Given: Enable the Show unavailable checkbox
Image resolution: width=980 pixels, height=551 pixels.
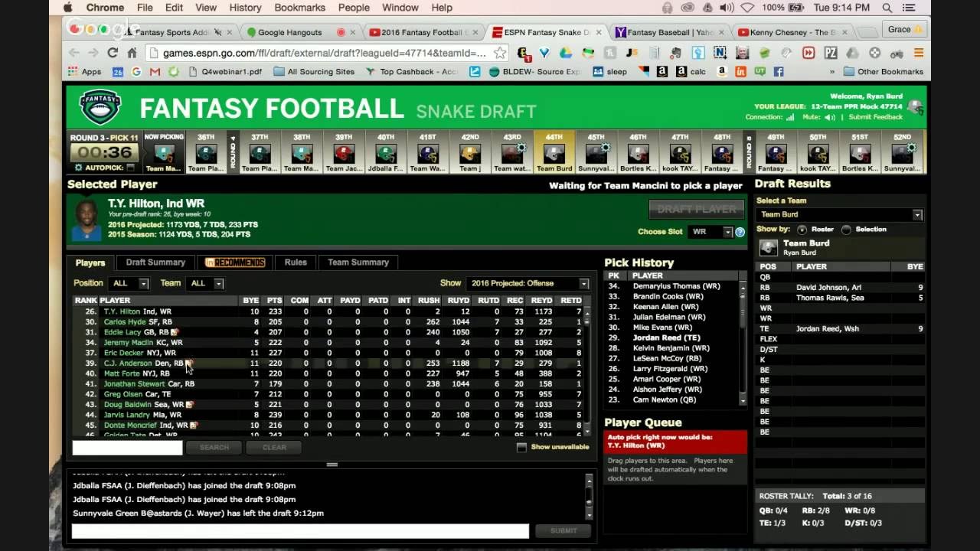Looking at the screenshot, I should (x=521, y=447).
